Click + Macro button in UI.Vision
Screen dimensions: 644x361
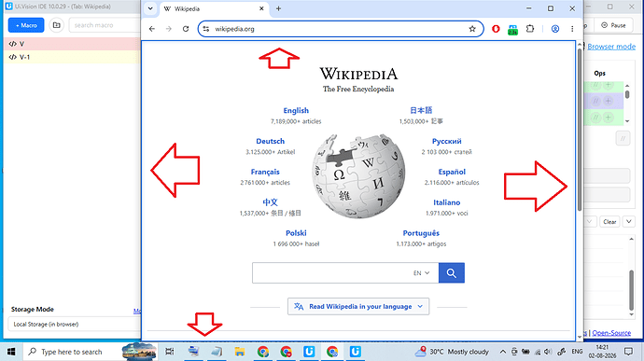pos(26,25)
